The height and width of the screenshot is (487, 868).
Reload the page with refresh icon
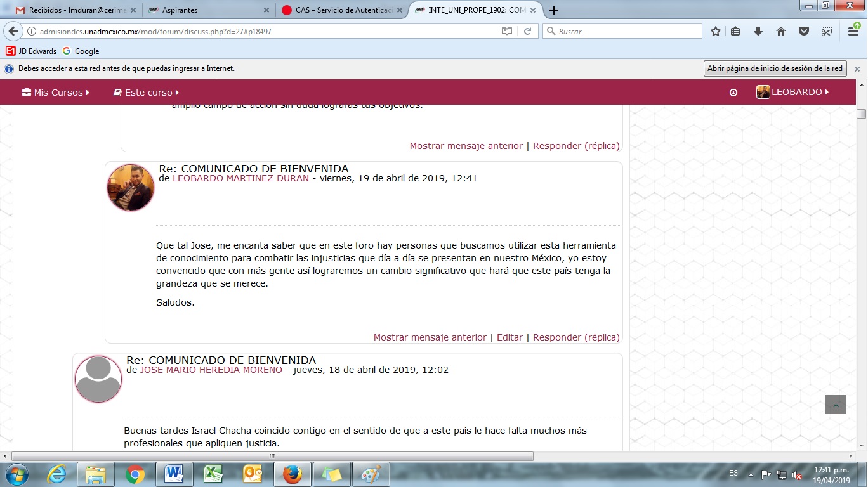[x=527, y=31]
